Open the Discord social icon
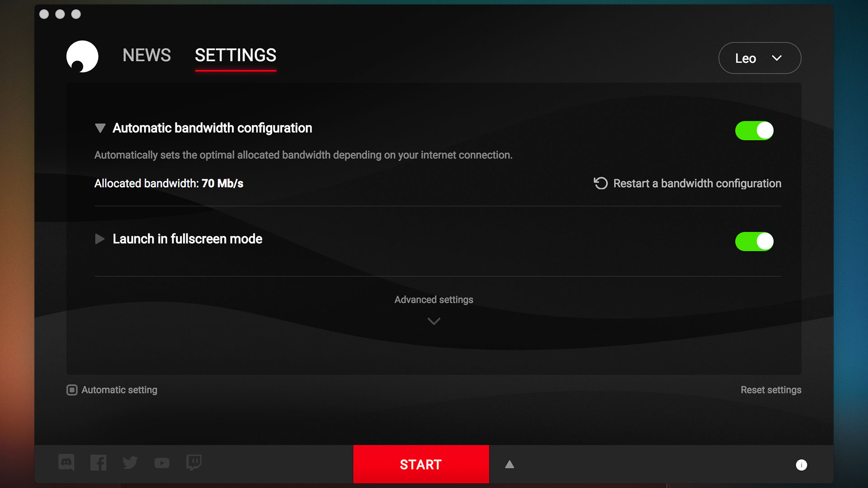Viewport: 868px width, 488px height. click(66, 462)
